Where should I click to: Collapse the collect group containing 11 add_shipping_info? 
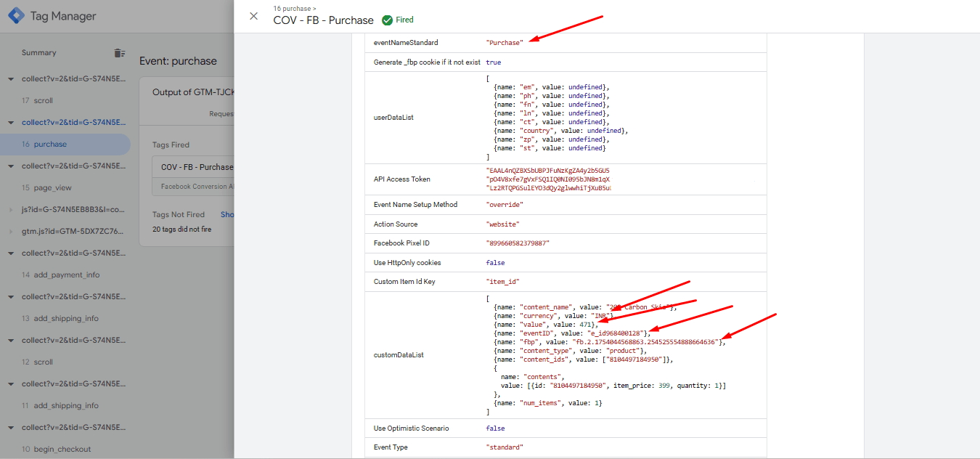click(x=10, y=383)
